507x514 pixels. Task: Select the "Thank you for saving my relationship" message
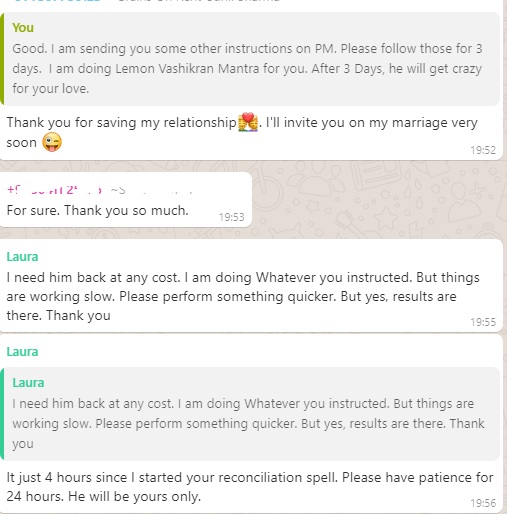[x=242, y=132]
